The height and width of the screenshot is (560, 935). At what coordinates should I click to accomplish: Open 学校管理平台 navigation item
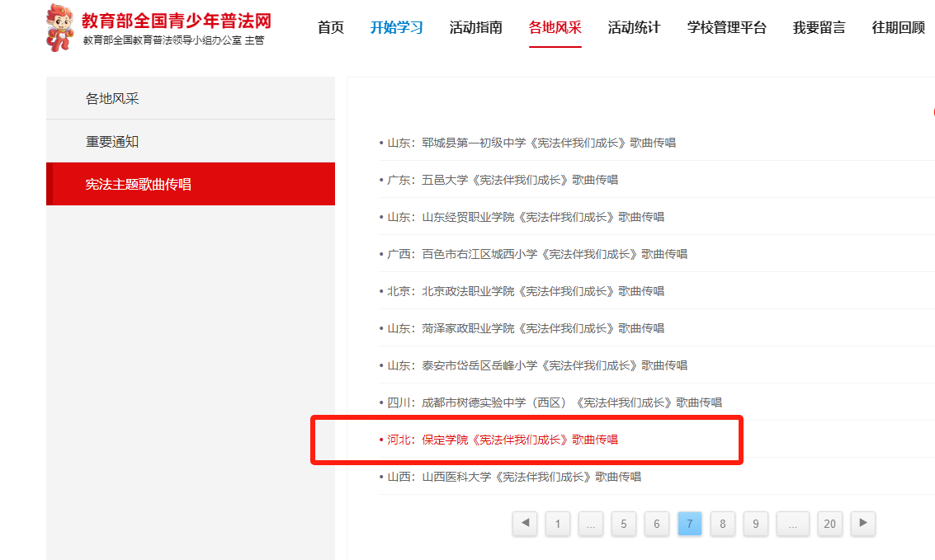click(x=726, y=28)
